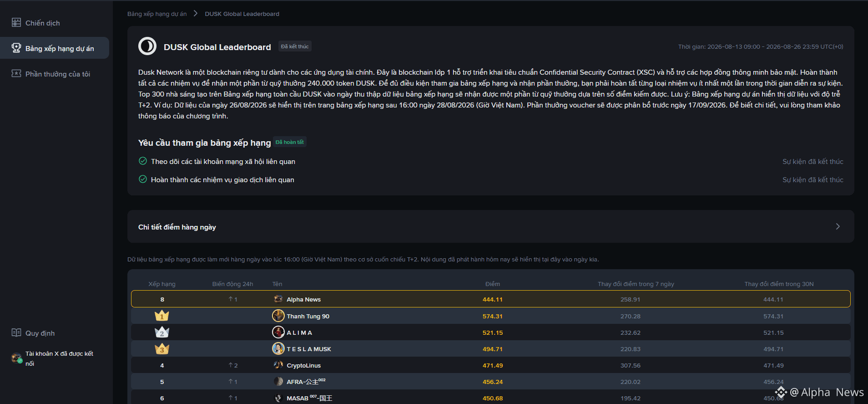Expand Chi tiết điểm hàng ngày chevron
Viewport: 868px width, 404px height.
[x=838, y=226]
